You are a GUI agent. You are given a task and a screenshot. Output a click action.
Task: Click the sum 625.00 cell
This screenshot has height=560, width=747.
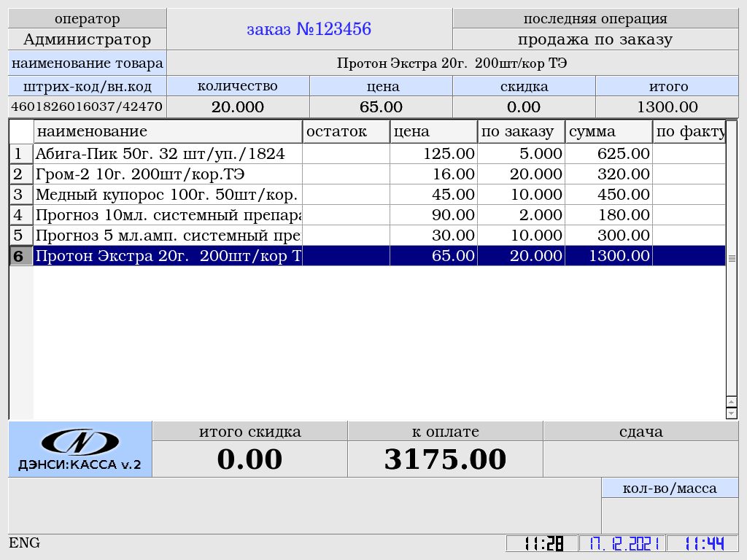coord(609,154)
